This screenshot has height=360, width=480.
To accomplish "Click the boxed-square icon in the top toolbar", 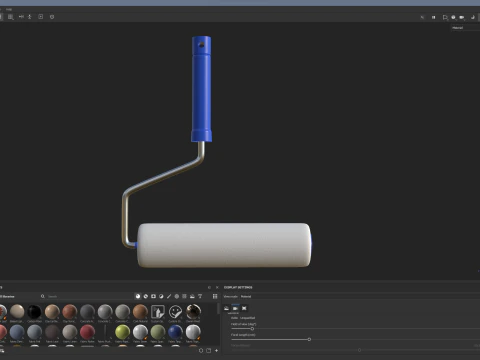I will [x=41, y=17].
